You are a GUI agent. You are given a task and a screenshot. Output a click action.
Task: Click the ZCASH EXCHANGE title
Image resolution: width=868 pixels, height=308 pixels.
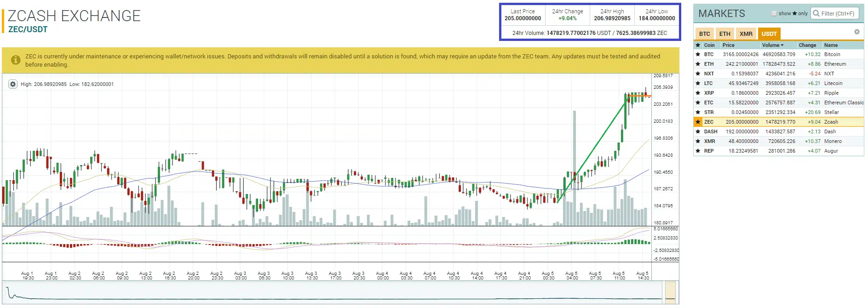coord(74,16)
